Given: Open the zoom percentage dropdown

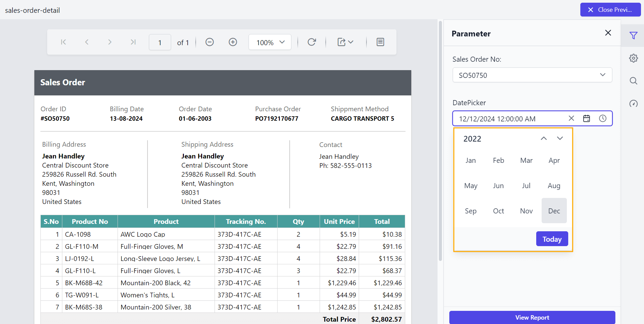Looking at the screenshot, I should (269, 42).
